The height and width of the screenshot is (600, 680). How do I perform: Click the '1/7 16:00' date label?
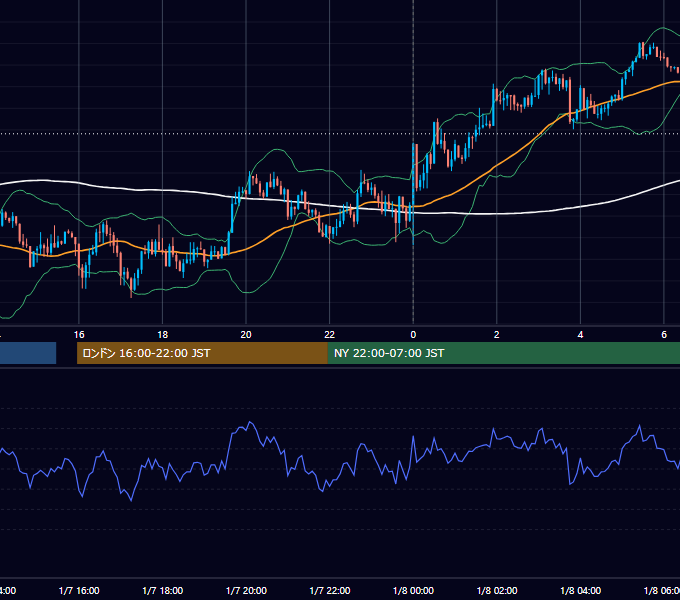tap(79, 590)
